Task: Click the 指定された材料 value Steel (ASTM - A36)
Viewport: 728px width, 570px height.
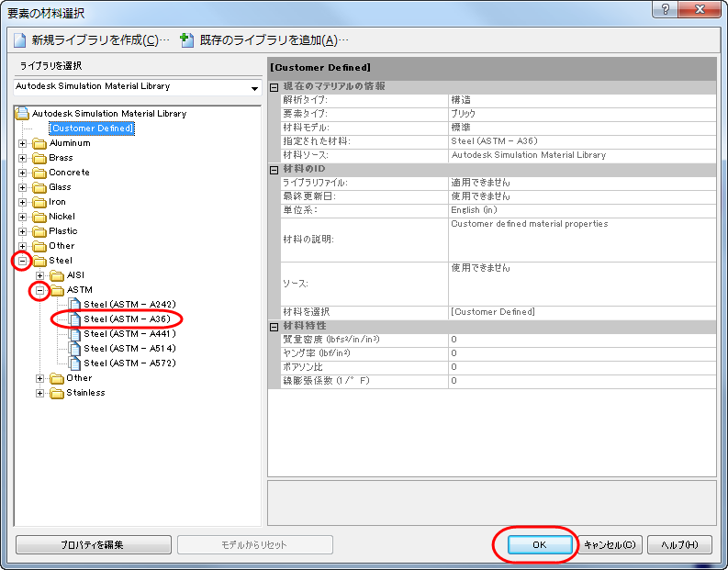Action: click(495, 141)
